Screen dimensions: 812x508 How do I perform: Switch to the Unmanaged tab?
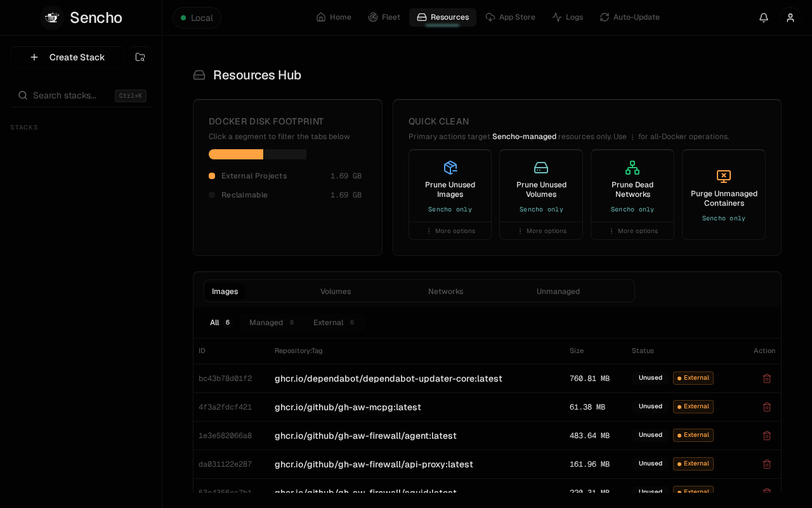coord(558,291)
